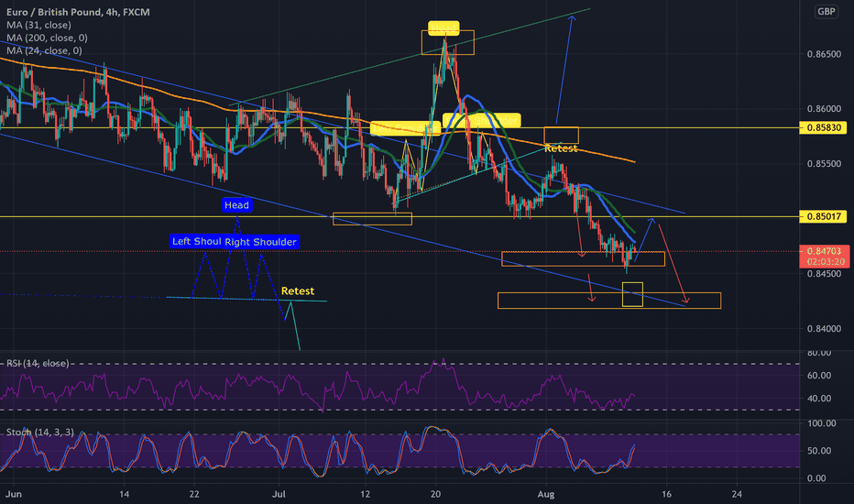
Task: Click the 0.86000 price axis value
Action: (x=824, y=109)
